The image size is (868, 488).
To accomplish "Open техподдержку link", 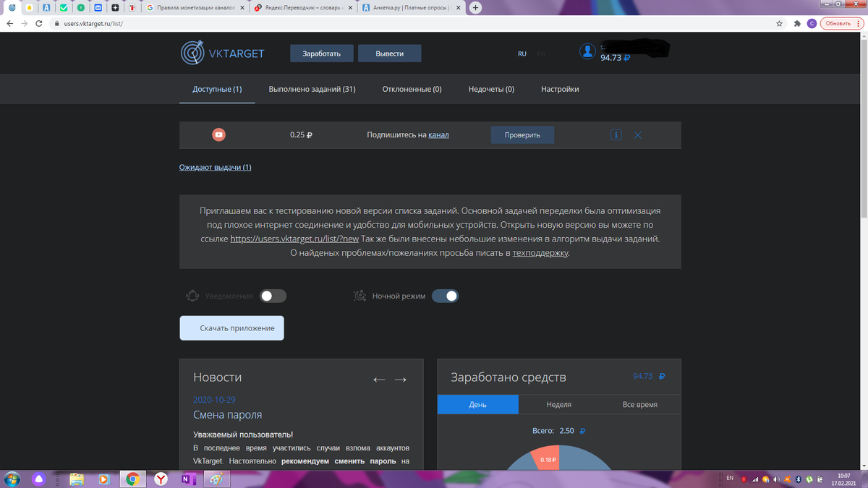I will (x=540, y=253).
